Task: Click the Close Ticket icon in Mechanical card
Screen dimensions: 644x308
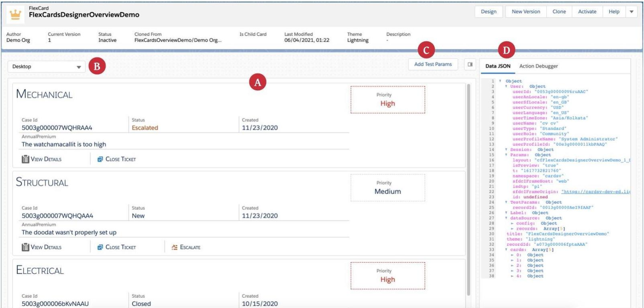Action: pyautogui.click(x=100, y=159)
